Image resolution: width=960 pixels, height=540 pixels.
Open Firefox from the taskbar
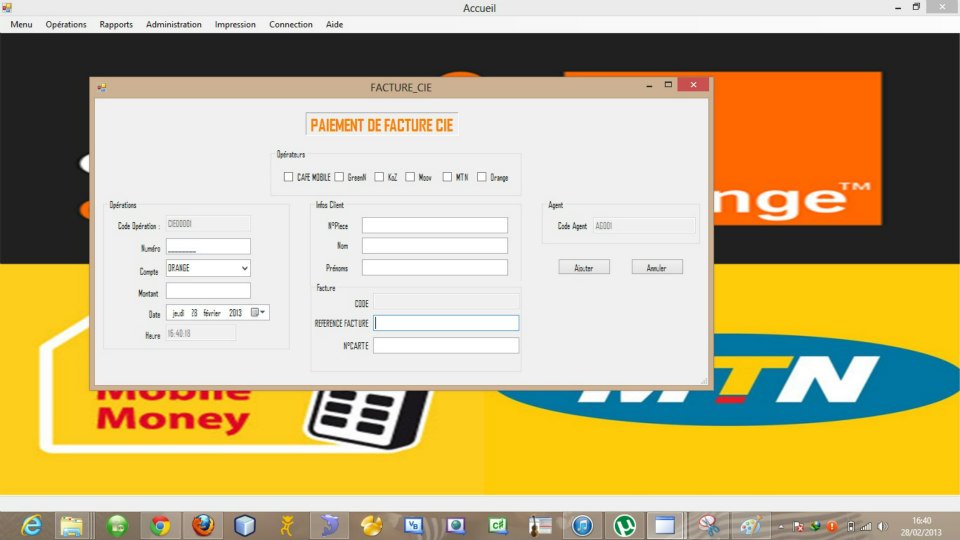pyautogui.click(x=203, y=525)
